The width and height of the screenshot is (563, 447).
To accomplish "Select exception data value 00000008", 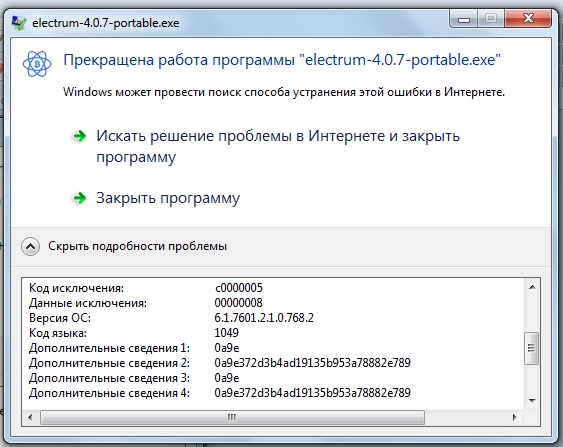I will (x=239, y=303).
